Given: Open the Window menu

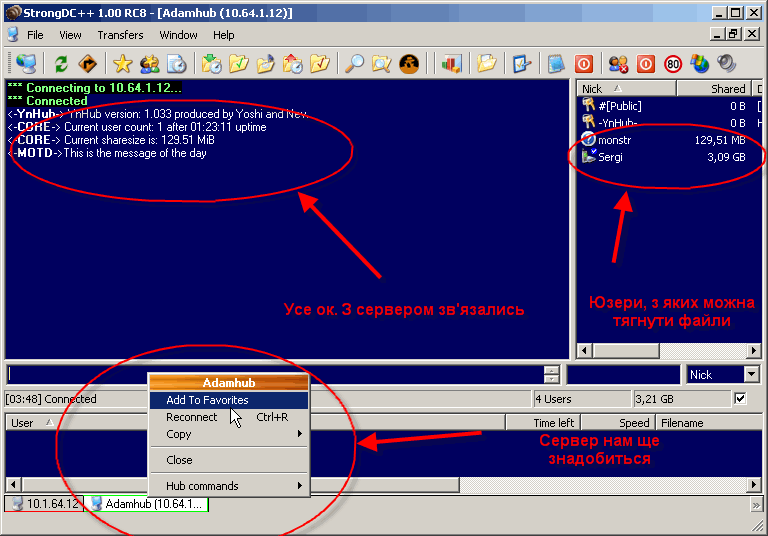Looking at the screenshot, I should pos(178,35).
